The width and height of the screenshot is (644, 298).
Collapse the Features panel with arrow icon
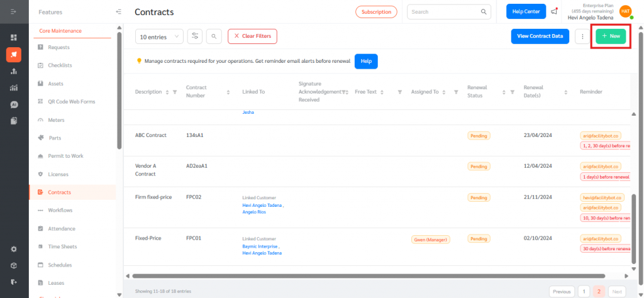pyautogui.click(x=119, y=12)
